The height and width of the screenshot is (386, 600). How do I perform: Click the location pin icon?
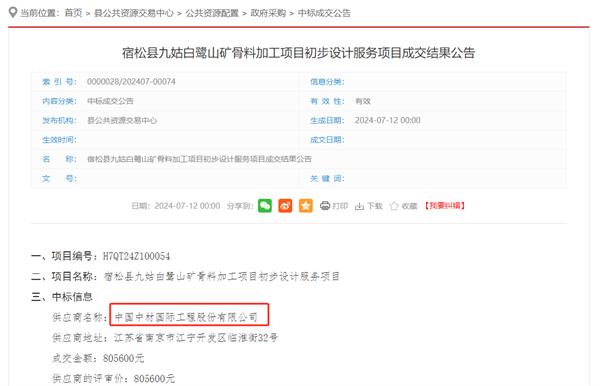pyautogui.click(x=13, y=13)
